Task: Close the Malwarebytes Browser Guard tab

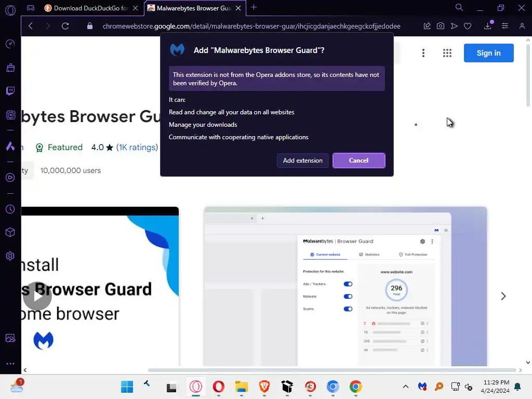Action: tap(238, 8)
